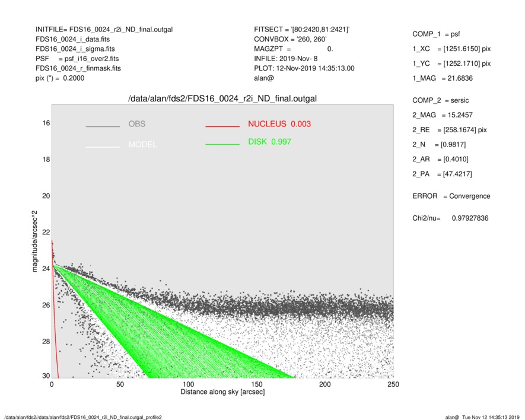Click the x-axis tick label 100

point(188,384)
